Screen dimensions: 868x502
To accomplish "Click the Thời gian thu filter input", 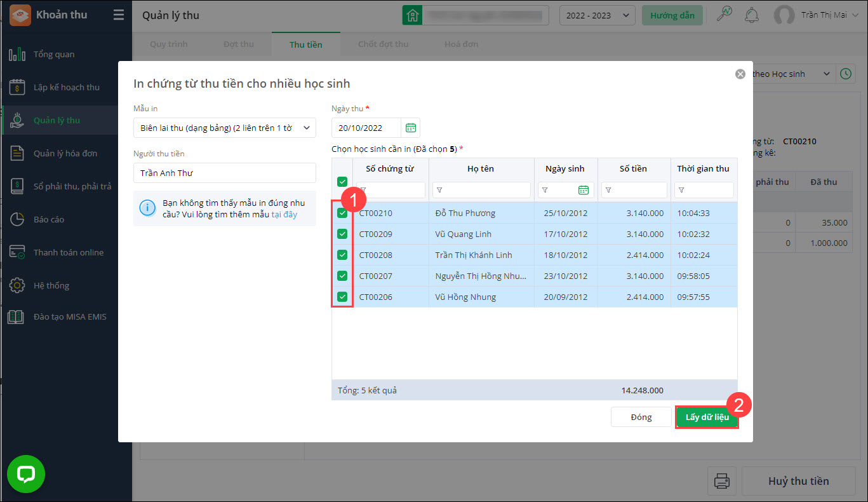I will (704, 190).
